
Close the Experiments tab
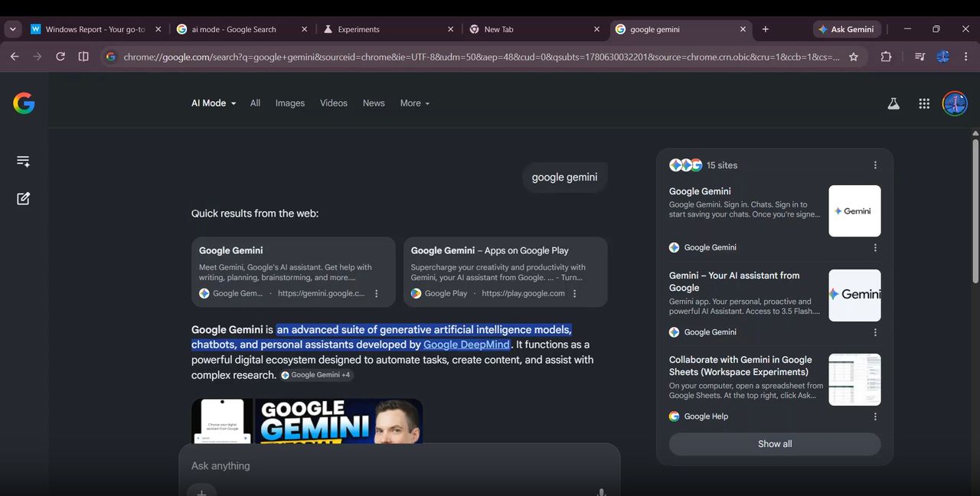click(x=450, y=29)
